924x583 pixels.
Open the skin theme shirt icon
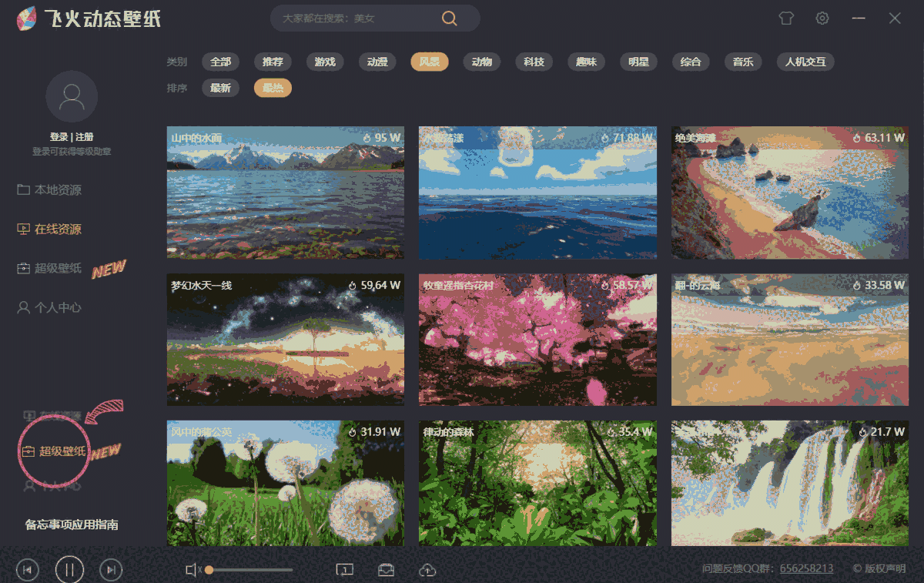point(786,18)
